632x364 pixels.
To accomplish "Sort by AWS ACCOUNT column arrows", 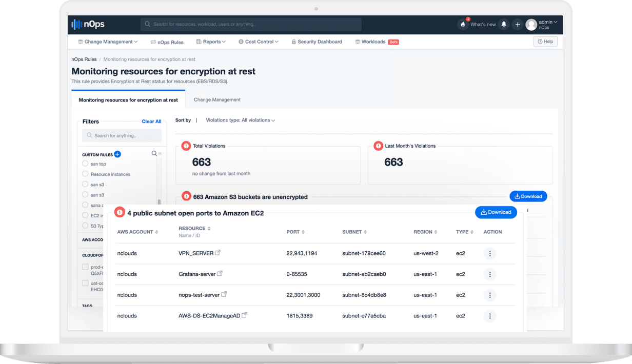I will (156, 232).
